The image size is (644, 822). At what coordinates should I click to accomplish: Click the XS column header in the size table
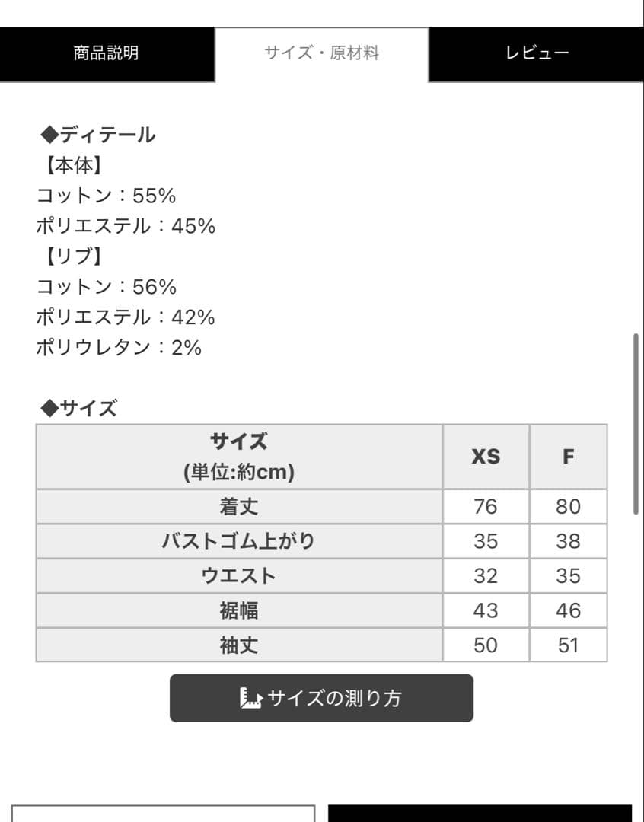[486, 457]
